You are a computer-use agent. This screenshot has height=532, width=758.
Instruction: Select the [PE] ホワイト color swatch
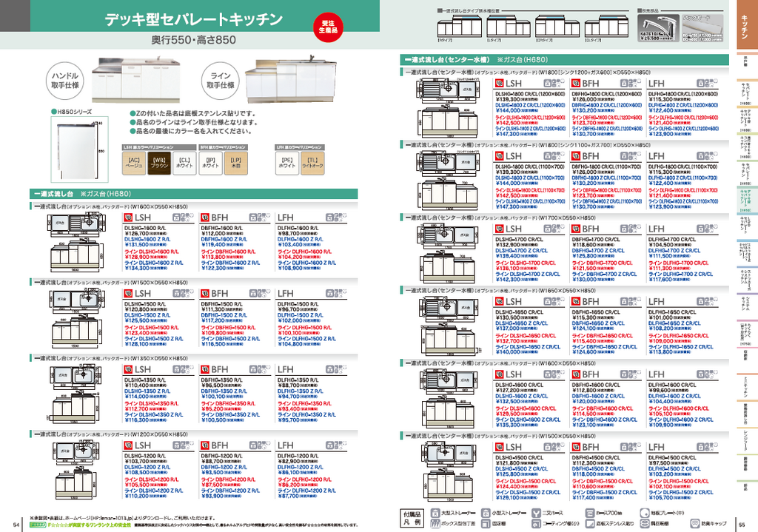[286, 163]
